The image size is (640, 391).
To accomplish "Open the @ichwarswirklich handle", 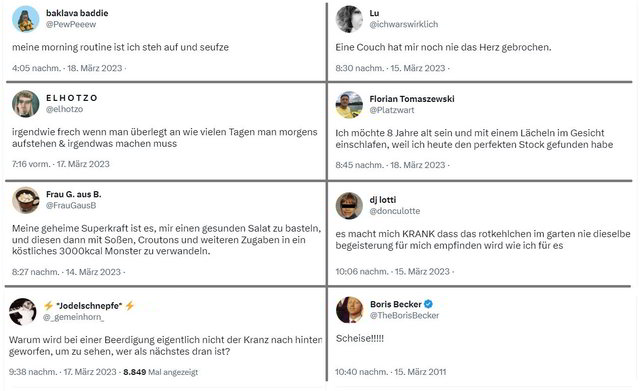I will 404,24.
